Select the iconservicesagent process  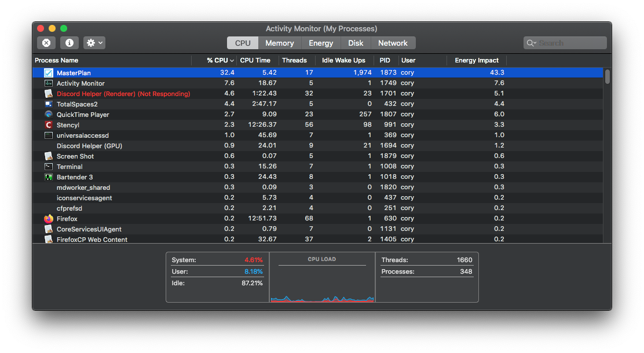tap(84, 198)
